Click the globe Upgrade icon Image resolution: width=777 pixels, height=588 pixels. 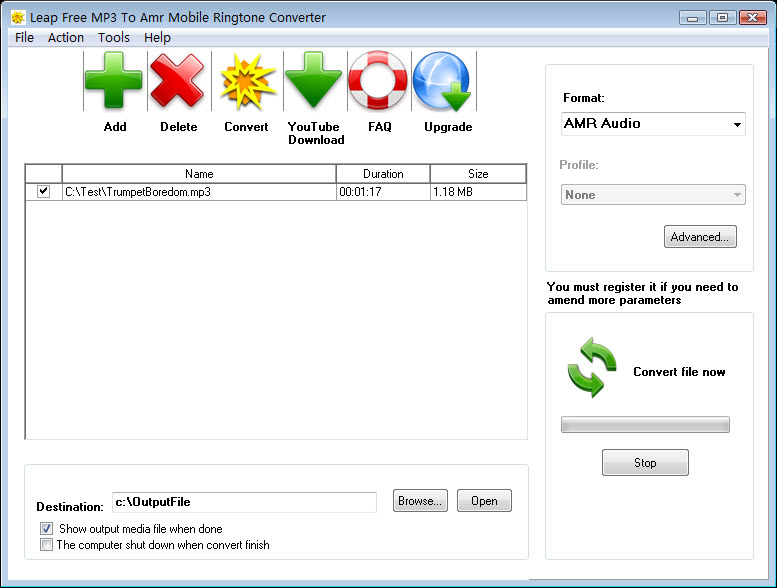442,81
